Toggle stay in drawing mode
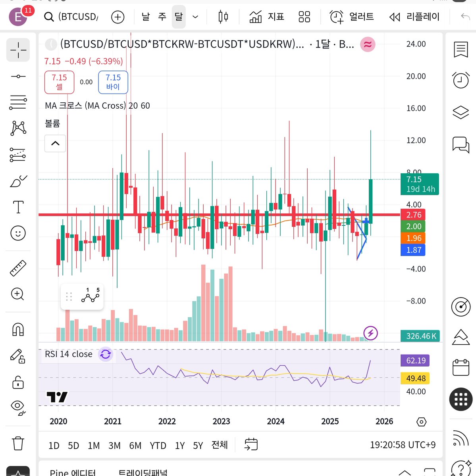 coord(18,356)
